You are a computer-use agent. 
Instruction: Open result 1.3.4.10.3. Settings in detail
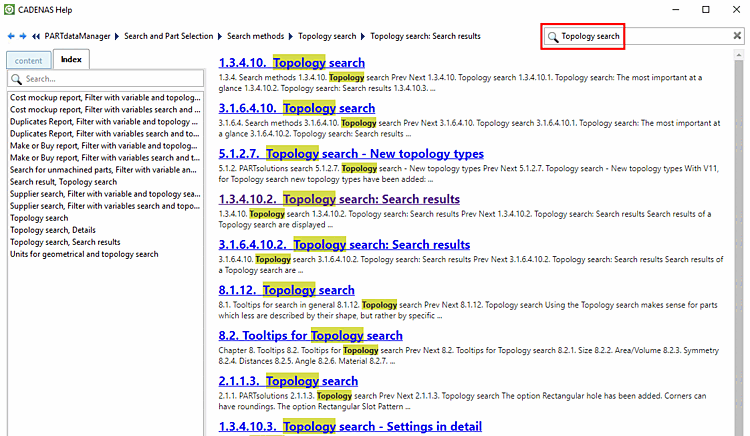coord(350,426)
